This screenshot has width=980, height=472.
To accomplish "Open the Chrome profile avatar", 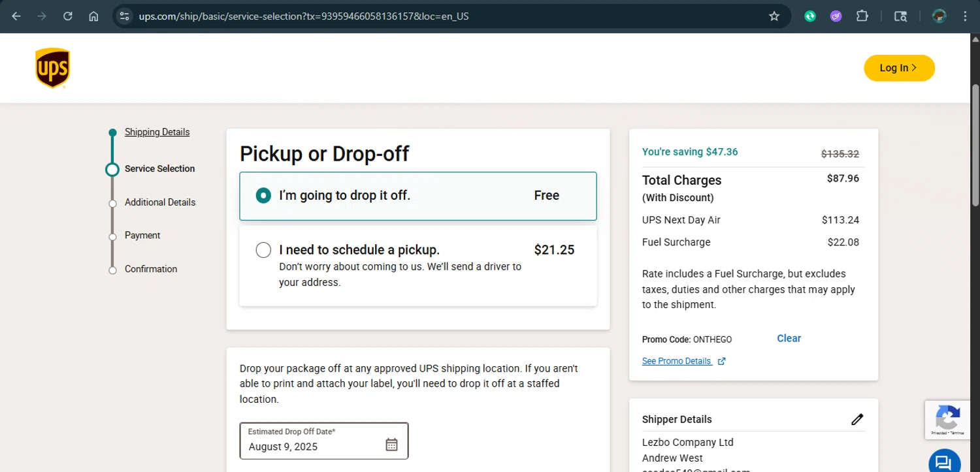I will pyautogui.click(x=939, y=16).
